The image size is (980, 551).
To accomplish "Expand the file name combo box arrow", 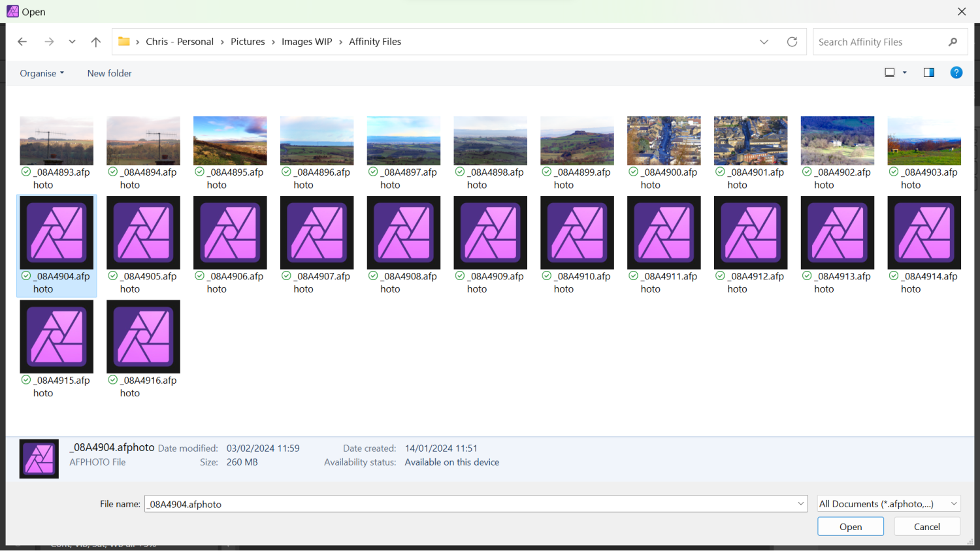I will click(x=800, y=503).
